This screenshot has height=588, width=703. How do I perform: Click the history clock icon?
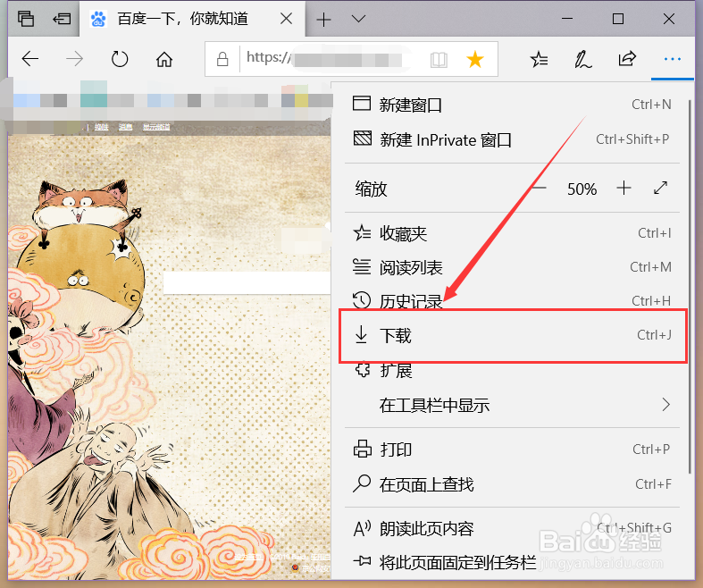(x=362, y=300)
